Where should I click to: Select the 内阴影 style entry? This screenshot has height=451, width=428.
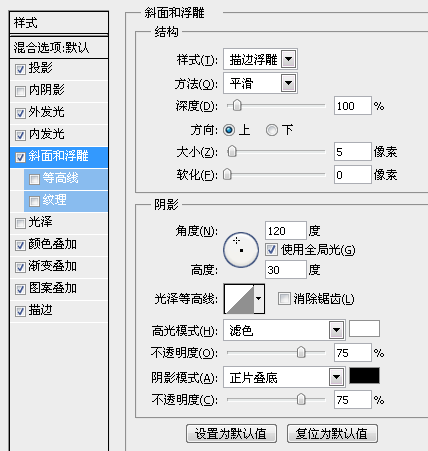coord(59,91)
